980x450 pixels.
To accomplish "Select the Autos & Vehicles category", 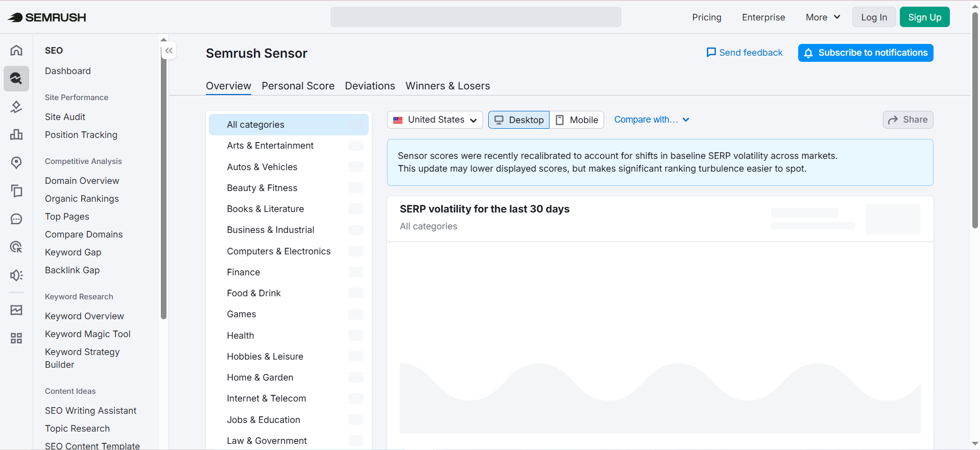I will (x=289, y=167).
